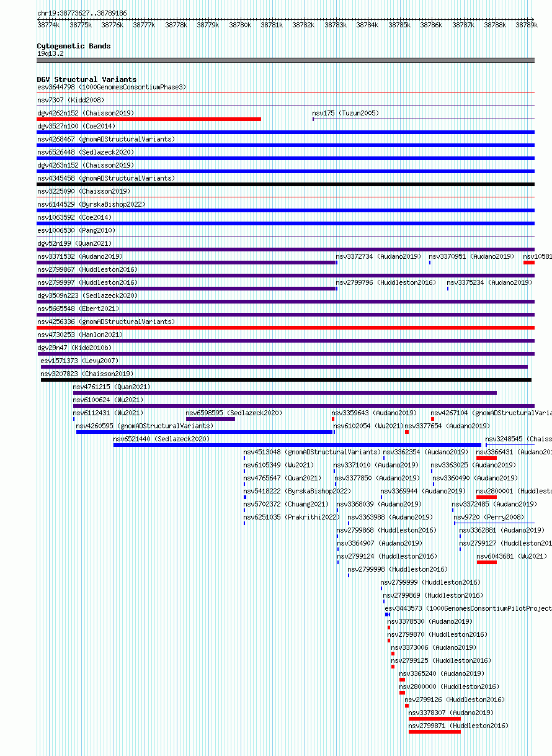Click esv3443573 1000Genomes Pilot label
552x756 pixels.
pyautogui.click(x=468, y=608)
